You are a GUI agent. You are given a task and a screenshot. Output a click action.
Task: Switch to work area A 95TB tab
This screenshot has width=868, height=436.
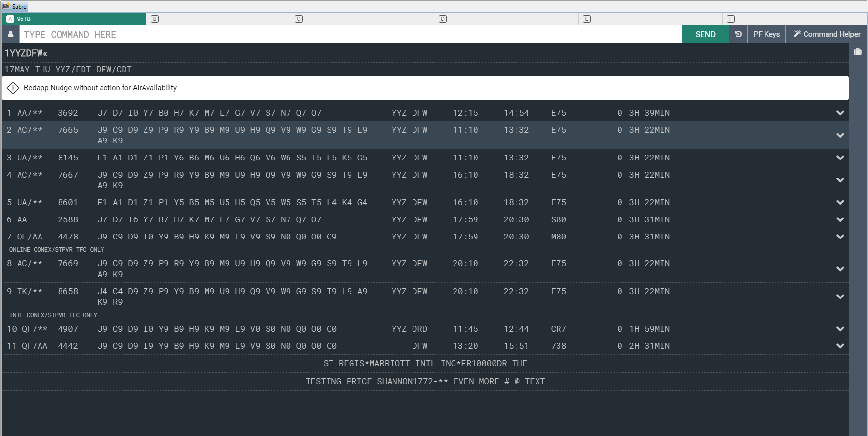pyautogui.click(x=74, y=19)
